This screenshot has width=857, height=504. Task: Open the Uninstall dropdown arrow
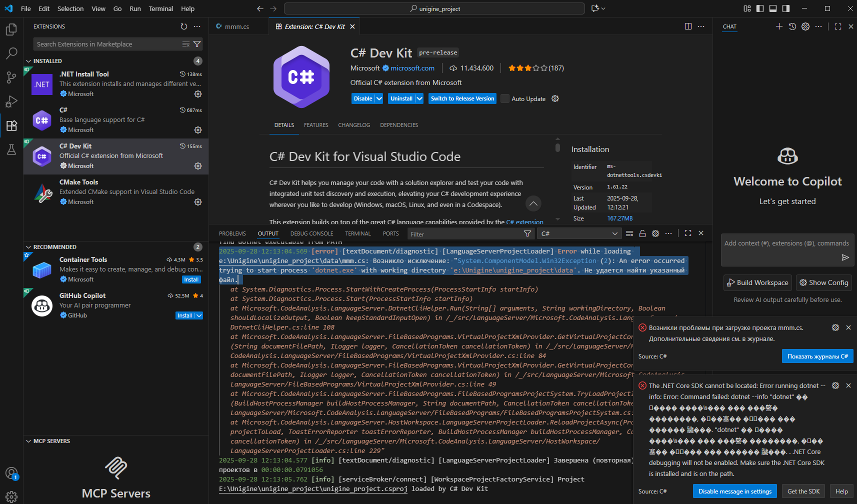point(419,99)
